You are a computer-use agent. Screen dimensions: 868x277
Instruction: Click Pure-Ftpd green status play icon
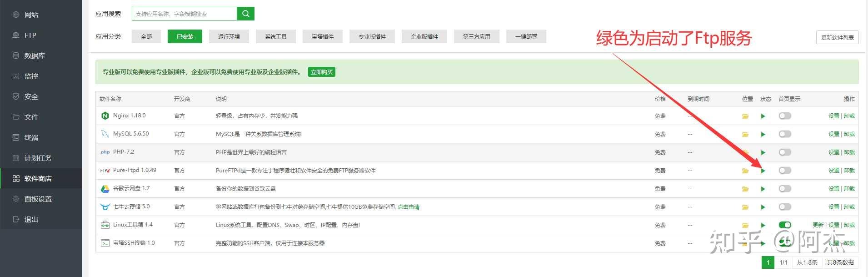(763, 171)
